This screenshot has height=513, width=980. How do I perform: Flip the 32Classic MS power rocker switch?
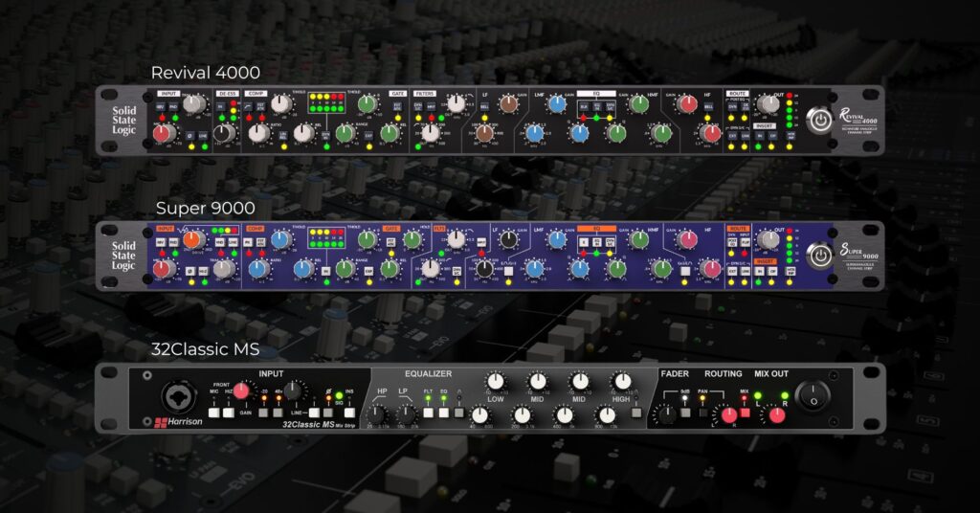click(814, 394)
